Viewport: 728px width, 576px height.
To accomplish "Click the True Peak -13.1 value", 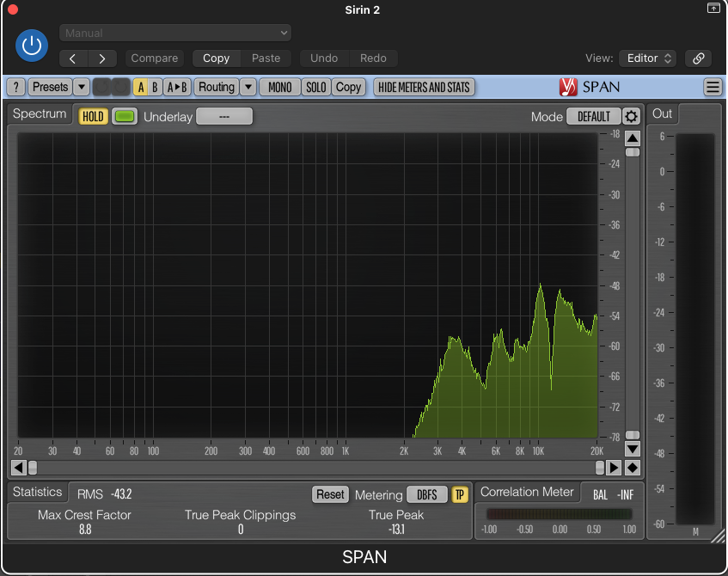I will click(x=396, y=529).
